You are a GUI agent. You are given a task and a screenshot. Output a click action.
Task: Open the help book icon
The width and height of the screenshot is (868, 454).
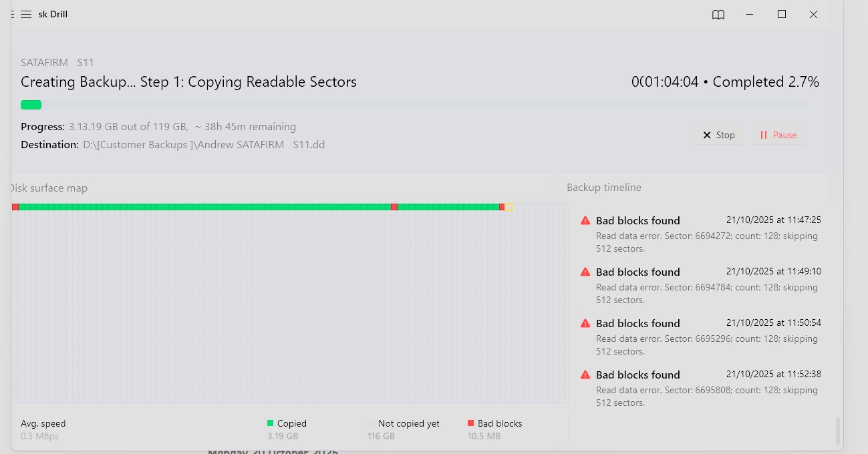click(718, 15)
